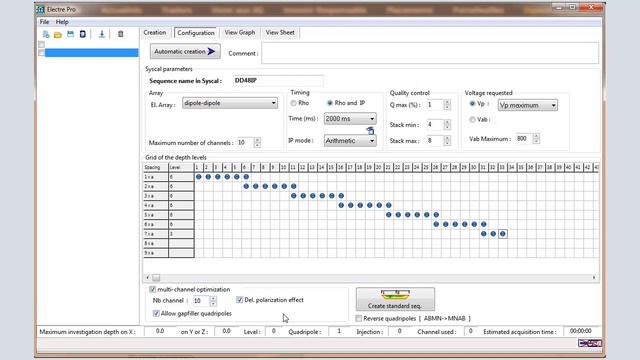Screen dimensions: 640x360
Task: Adjust the Stack max spinner
Action: click(x=447, y=141)
